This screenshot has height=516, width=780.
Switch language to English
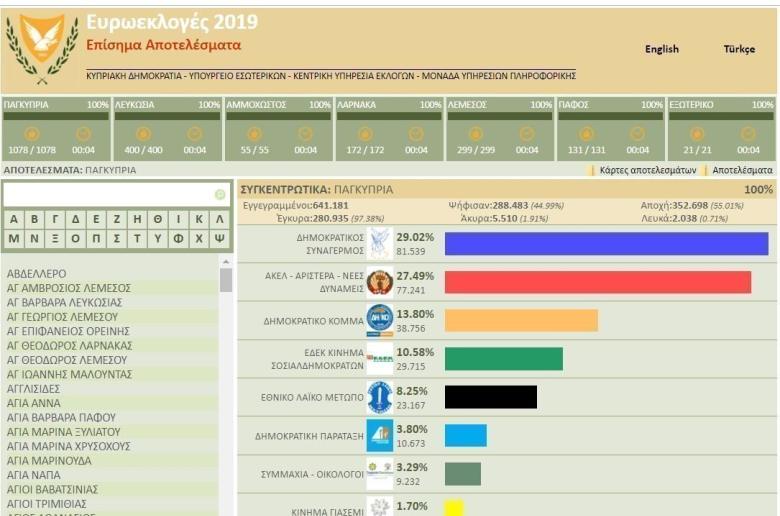662,49
